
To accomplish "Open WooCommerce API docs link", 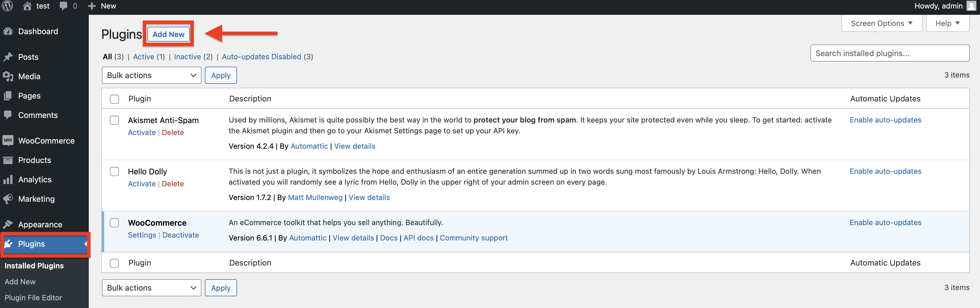I will pyautogui.click(x=419, y=238).
